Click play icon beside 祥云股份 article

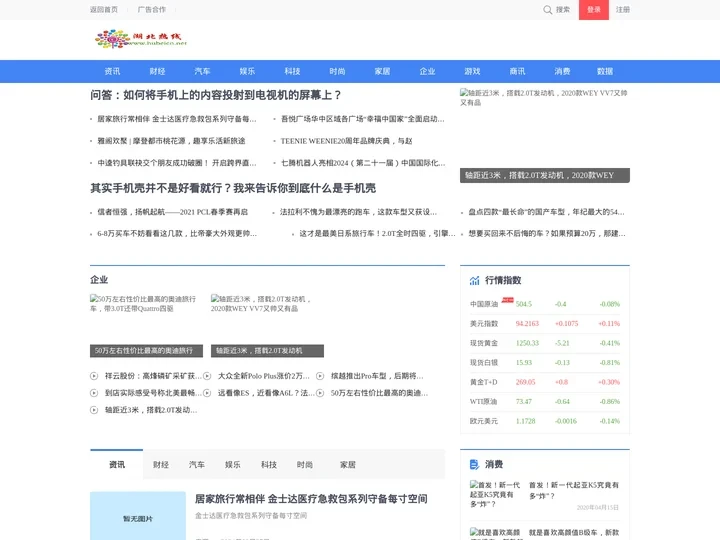point(94,376)
